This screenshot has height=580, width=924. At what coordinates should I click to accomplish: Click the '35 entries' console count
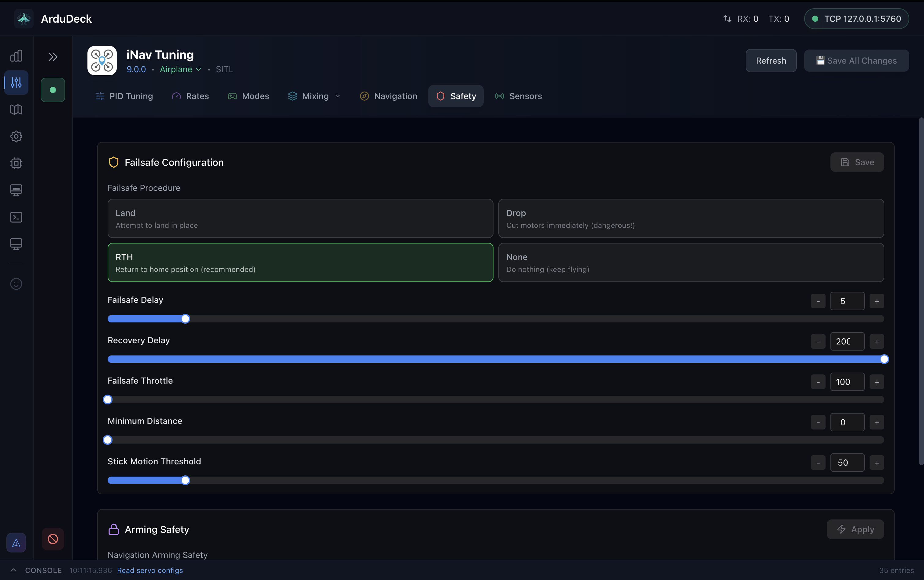[896, 571]
